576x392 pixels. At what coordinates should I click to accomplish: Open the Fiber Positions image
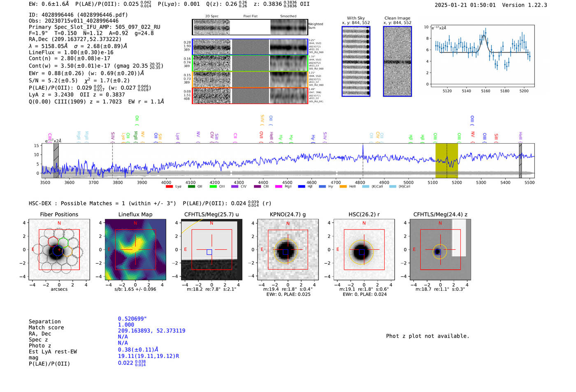[59, 250]
